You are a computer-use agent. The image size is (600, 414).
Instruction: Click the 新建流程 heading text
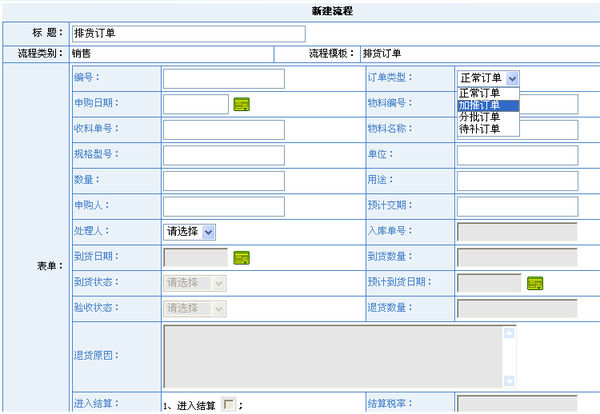[x=332, y=11]
